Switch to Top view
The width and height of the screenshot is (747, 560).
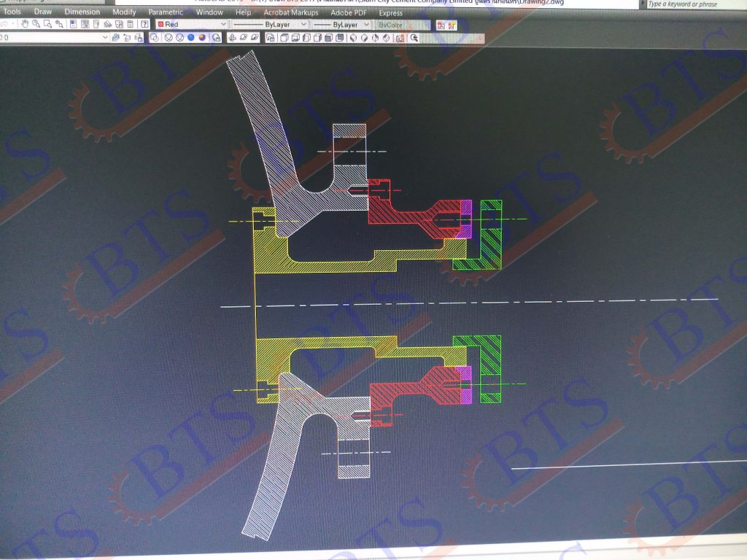285,38
